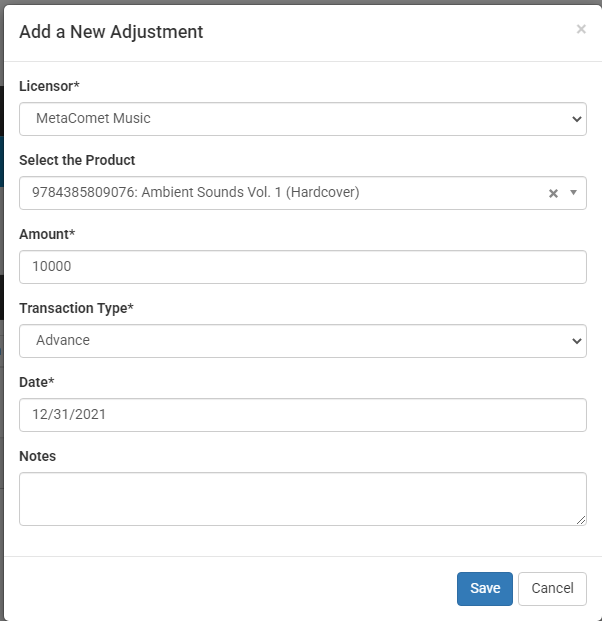
Task: Click into the Date field
Action: pos(303,415)
